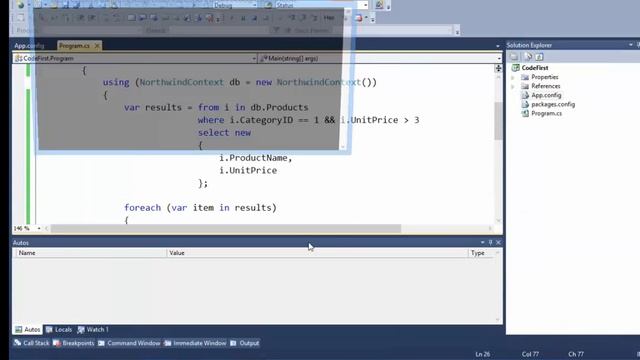Select packages.config in Solution Explorer
640x360 pixels.
point(553,104)
